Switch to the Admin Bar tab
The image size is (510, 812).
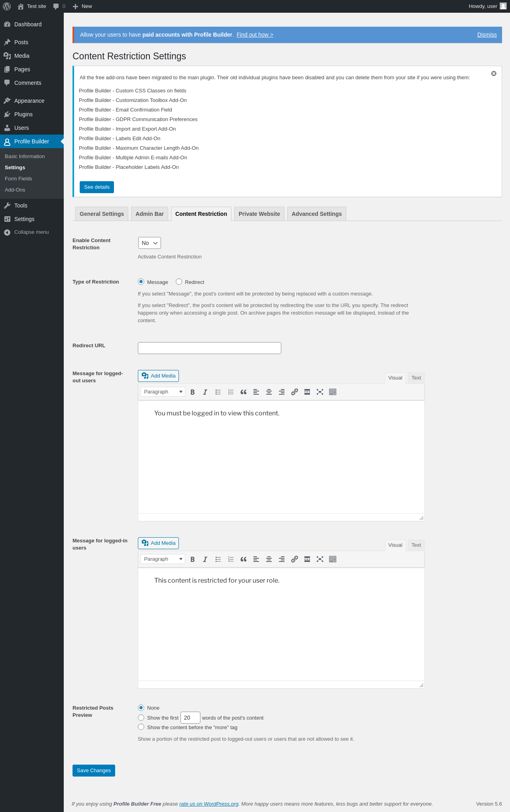(x=149, y=214)
